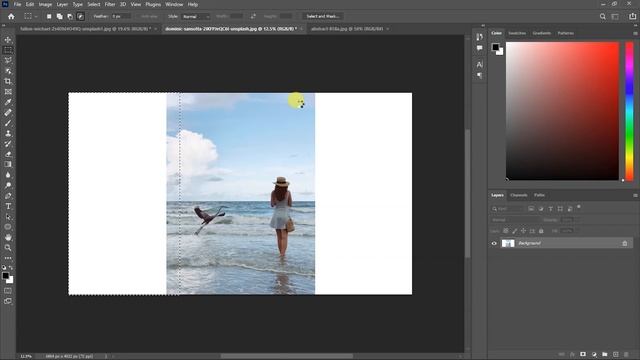Select the Horizontal Type tool

[8, 206]
